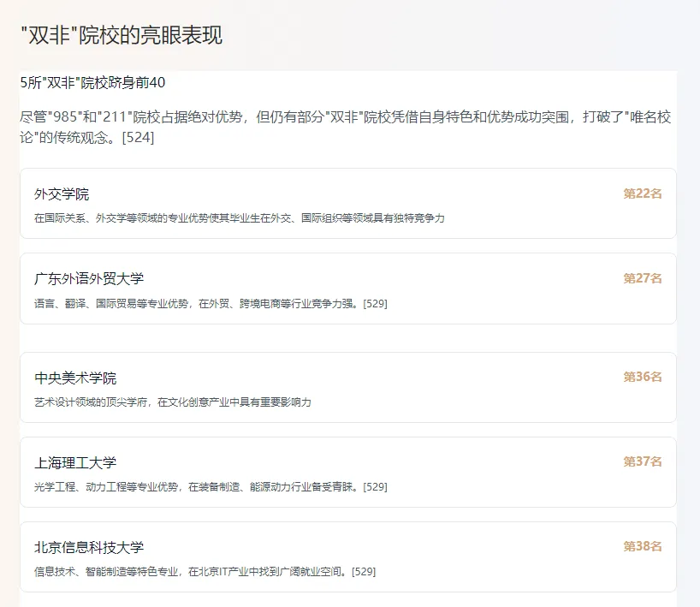Select the intro paragraph starting 尽管"985"和"211"
This screenshot has height=607, width=700.
click(x=346, y=128)
